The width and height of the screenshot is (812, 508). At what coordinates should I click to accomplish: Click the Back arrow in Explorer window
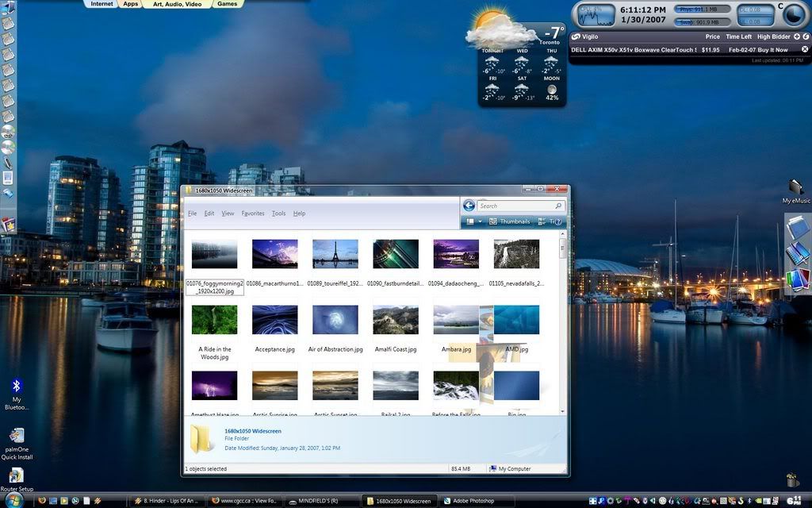(469, 206)
